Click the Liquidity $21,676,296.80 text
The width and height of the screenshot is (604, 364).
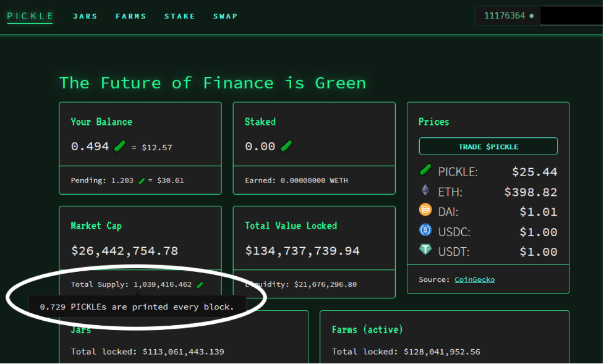point(301,285)
